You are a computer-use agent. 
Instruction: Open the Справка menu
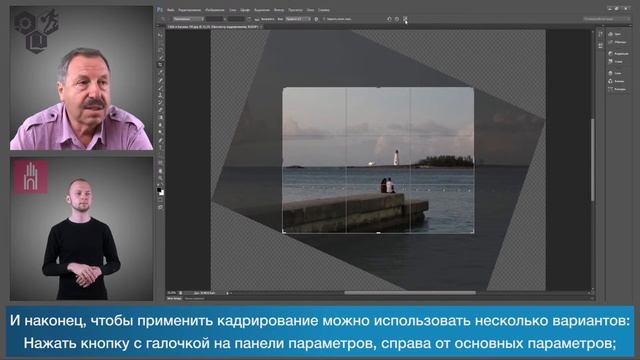[324, 10]
